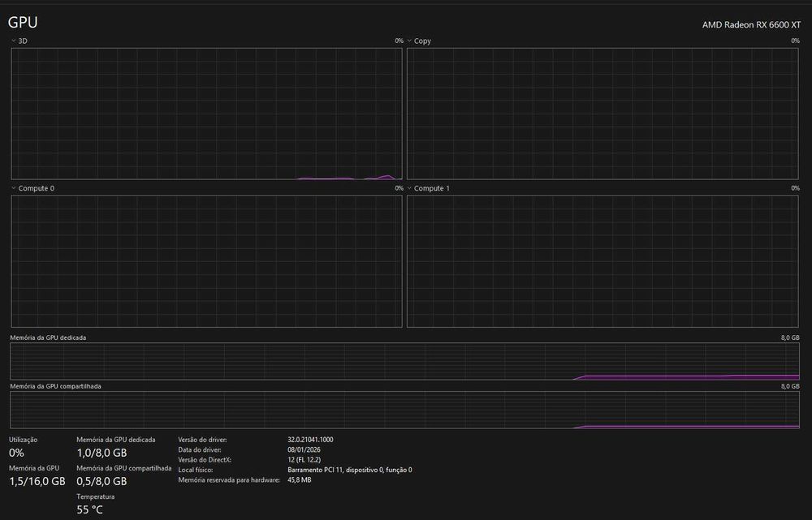
Task: Click the Data do driver label
Action: pos(200,449)
